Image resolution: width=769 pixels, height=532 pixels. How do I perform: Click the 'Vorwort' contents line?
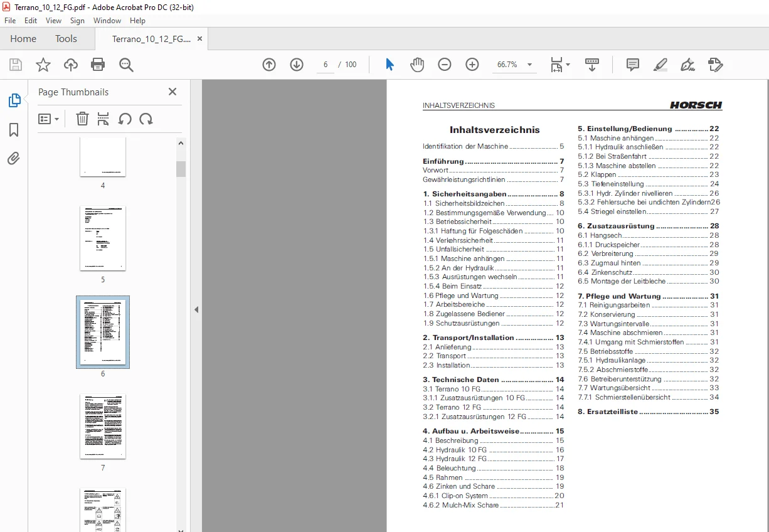[494, 170]
